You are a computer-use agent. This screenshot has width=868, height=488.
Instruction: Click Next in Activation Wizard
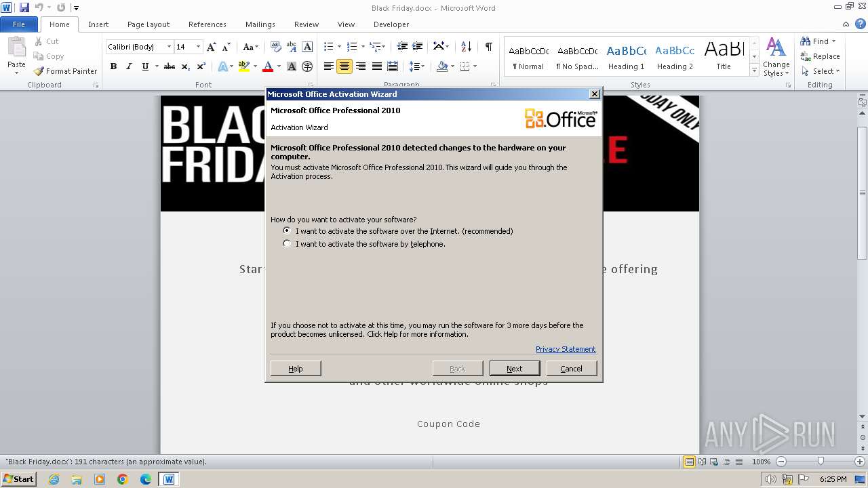tap(515, 368)
